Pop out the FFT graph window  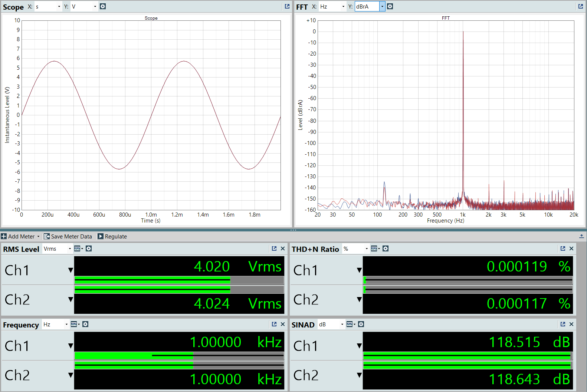tap(581, 6)
